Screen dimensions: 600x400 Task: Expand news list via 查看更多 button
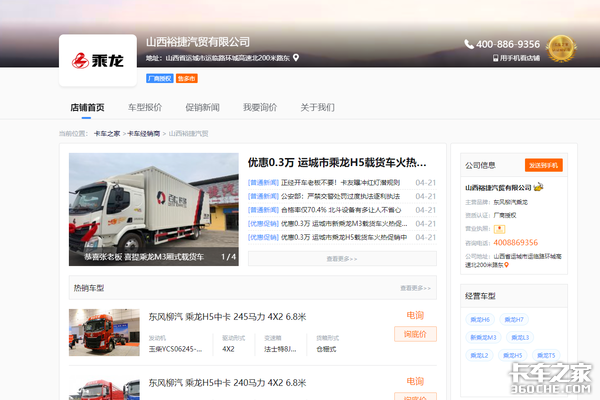pyautogui.click(x=342, y=258)
